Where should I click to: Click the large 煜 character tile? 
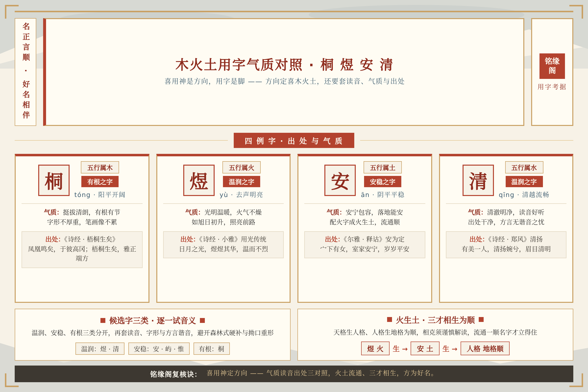pos(199,180)
